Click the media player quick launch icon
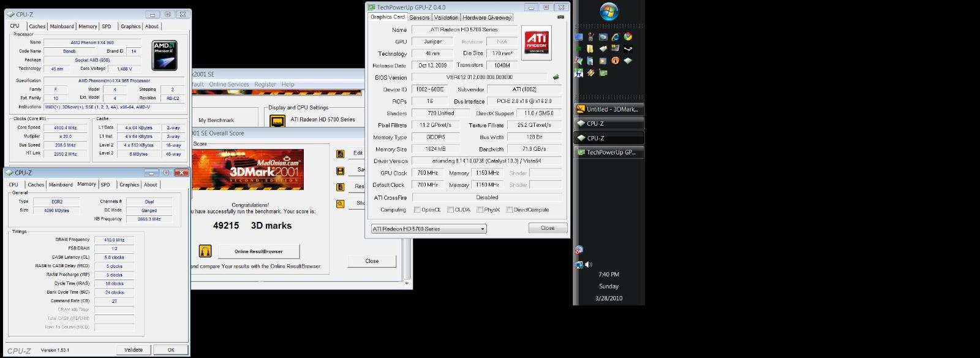The width and height of the screenshot is (980, 358). pos(603,61)
